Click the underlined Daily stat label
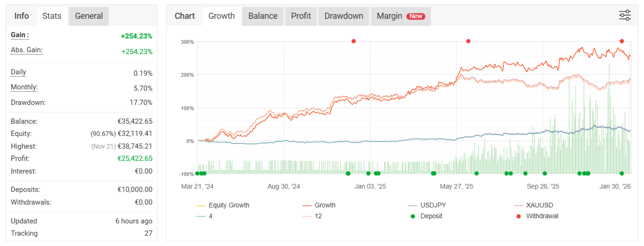This screenshot has width=644, height=246. 19,72
